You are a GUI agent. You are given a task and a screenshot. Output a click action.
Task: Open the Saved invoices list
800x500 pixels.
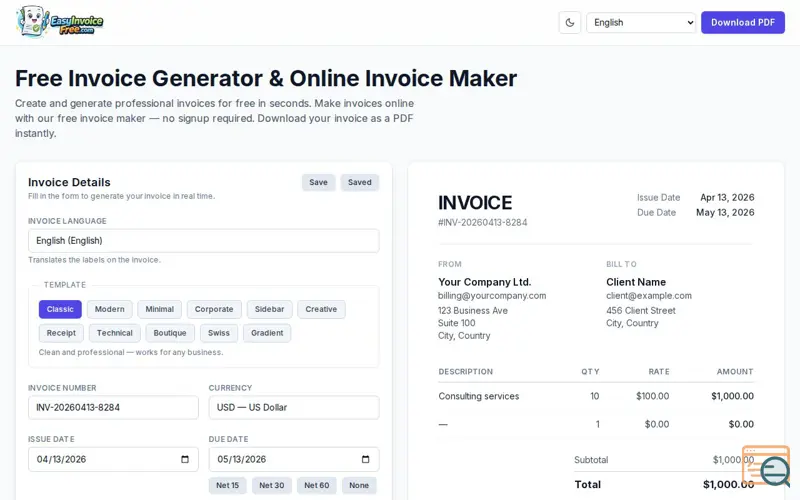[360, 182]
